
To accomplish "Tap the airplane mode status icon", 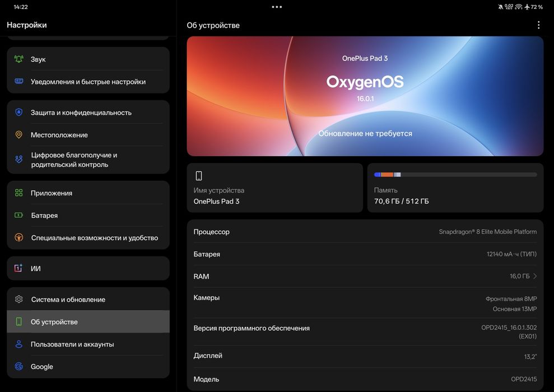I will pos(527,7).
